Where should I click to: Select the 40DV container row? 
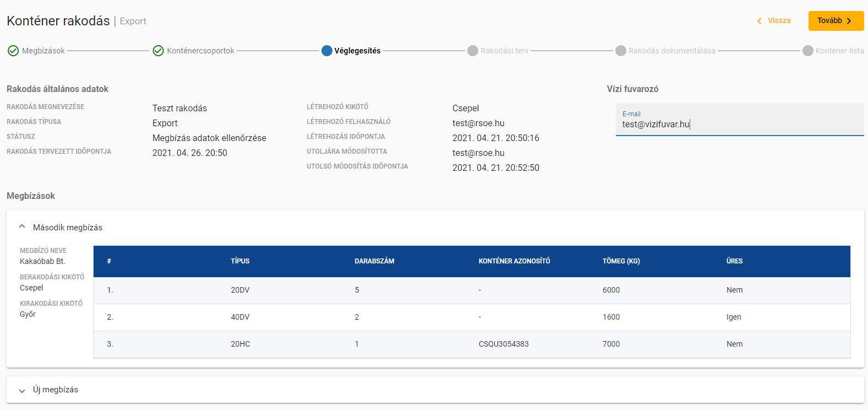(x=240, y=317)
